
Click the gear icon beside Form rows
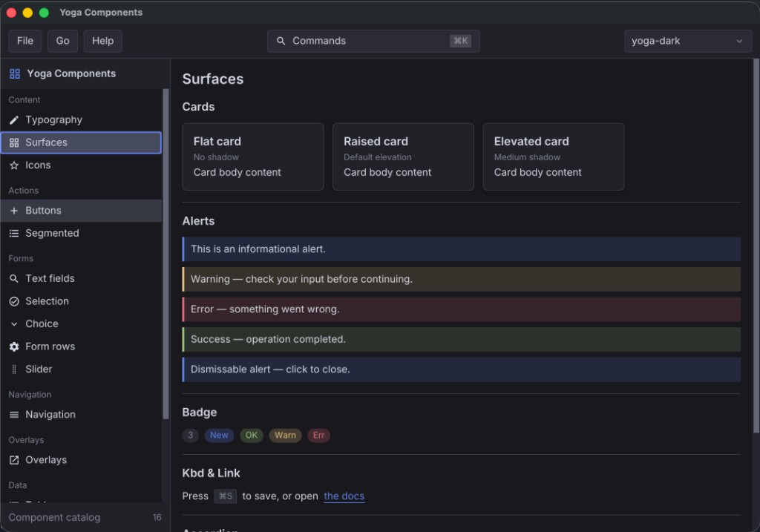[14, 347]
